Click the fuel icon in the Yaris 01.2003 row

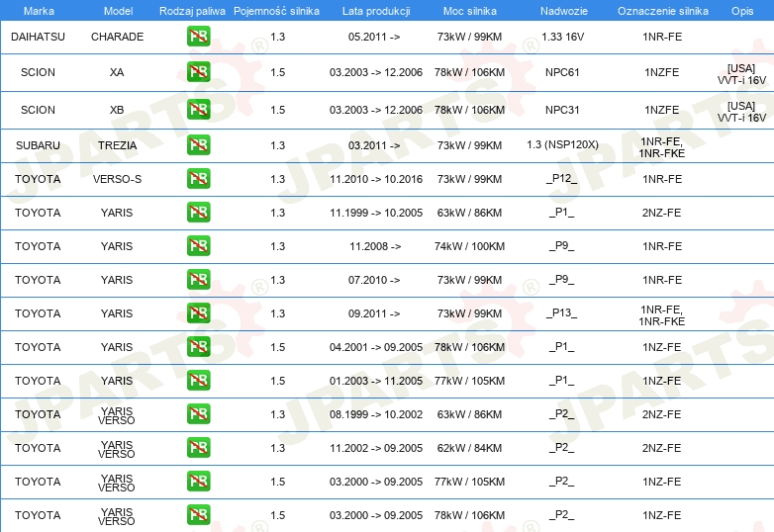tap(198, 380)
